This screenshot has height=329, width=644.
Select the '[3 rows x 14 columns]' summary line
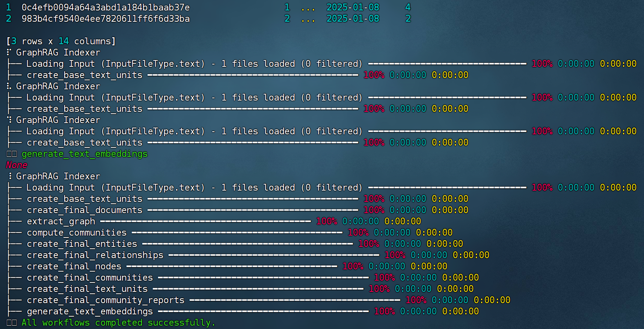point(61,41)
